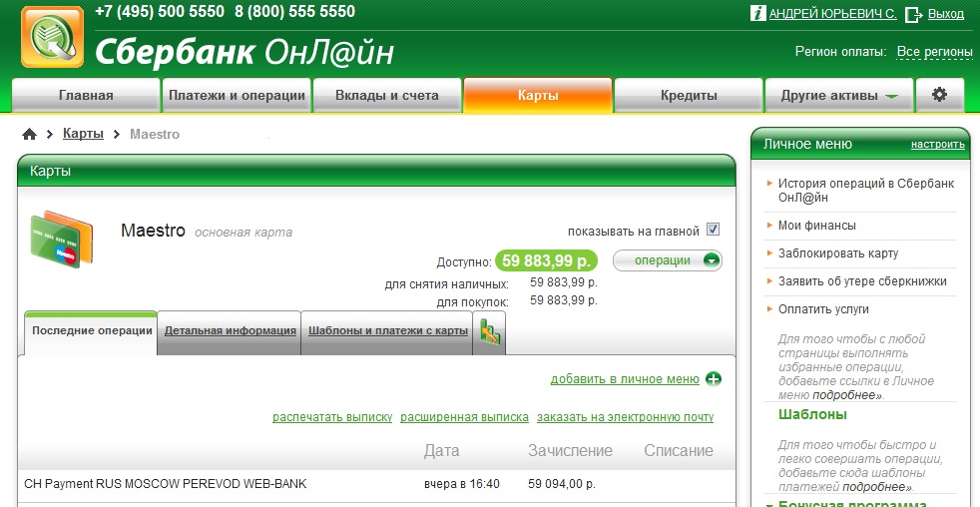Click available balance '59 883,99 р.' badge

546,260
